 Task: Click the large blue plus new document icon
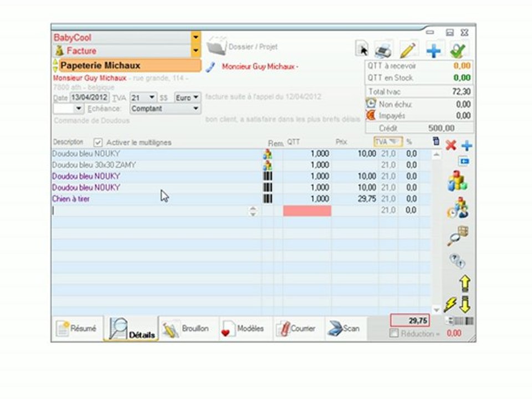433,50
